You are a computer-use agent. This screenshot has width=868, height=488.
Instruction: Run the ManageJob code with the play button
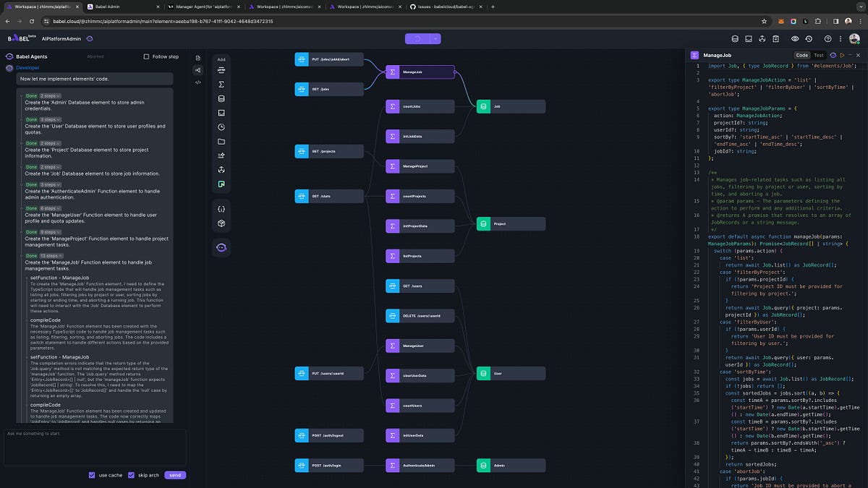(x=842, y=55)
